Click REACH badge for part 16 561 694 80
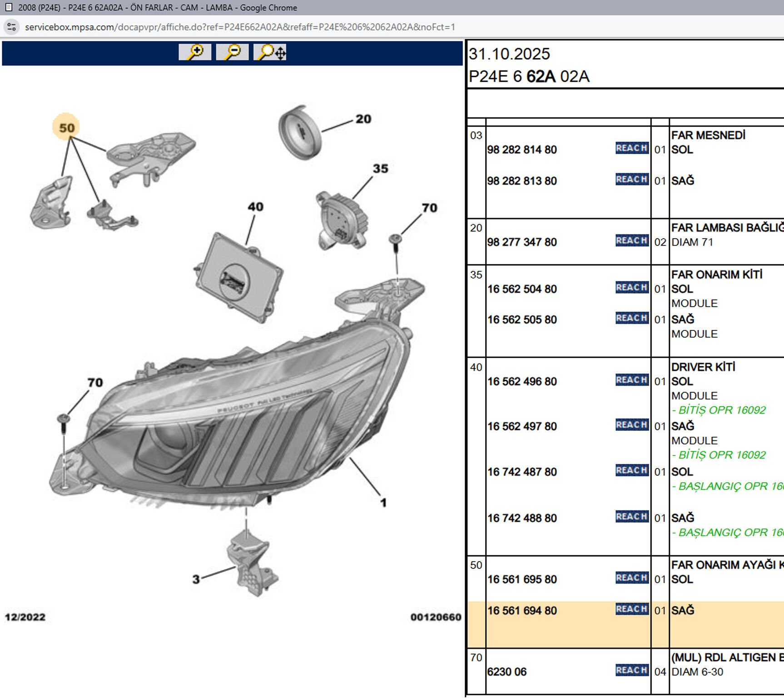 point(631,609)
